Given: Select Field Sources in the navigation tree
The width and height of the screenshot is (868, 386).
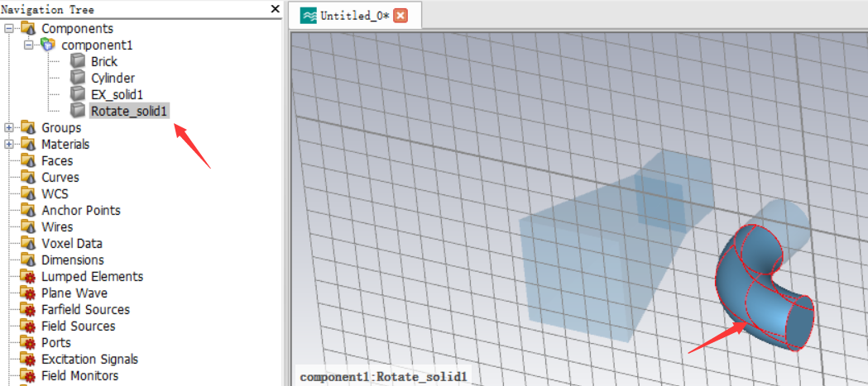Looking at the screenshot, I should pyautogui.click(x=78, y=326).
